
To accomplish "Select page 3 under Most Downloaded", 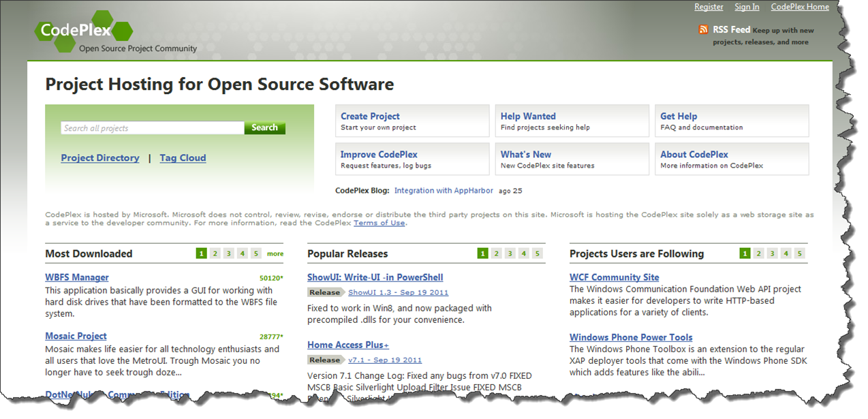I will click(228, 253).
